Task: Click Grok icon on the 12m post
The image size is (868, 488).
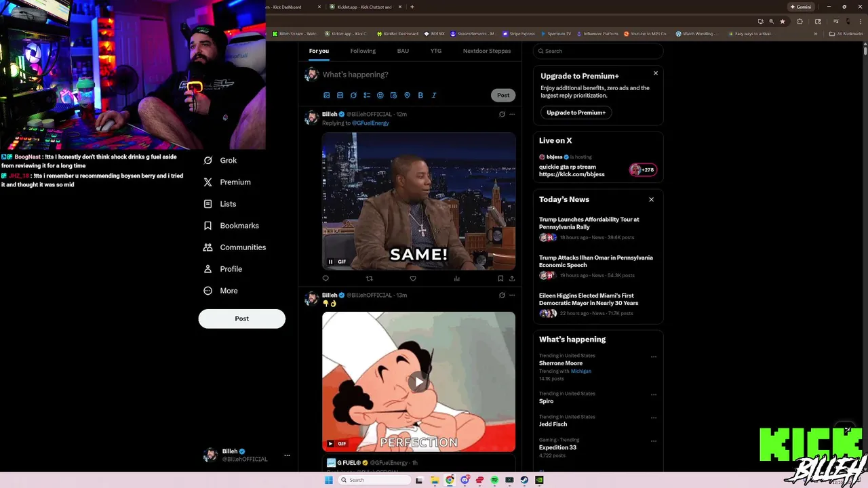Action: click(502, 115)
